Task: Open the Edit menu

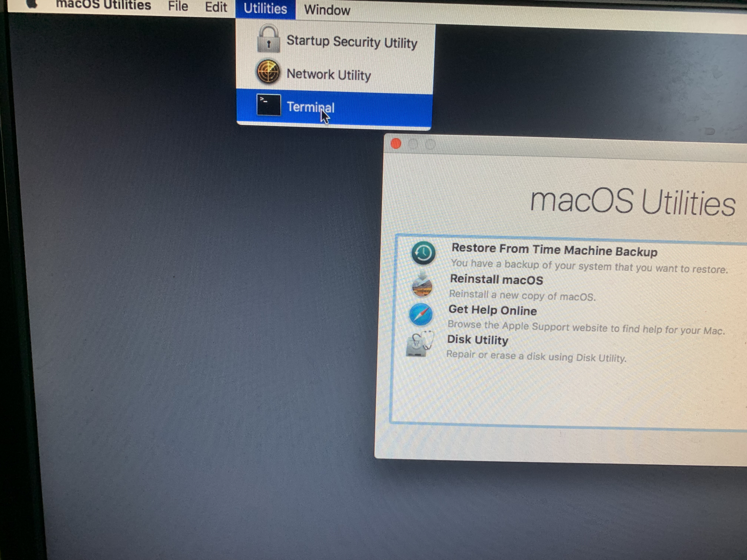Action: [x=216, y=7]
